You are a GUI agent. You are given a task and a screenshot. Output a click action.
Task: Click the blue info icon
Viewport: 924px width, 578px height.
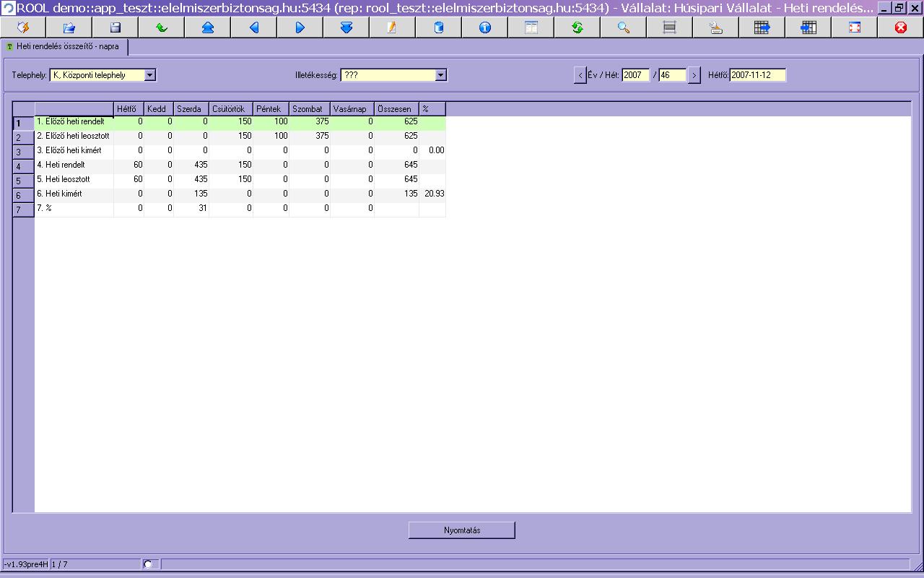coord(484,27)
